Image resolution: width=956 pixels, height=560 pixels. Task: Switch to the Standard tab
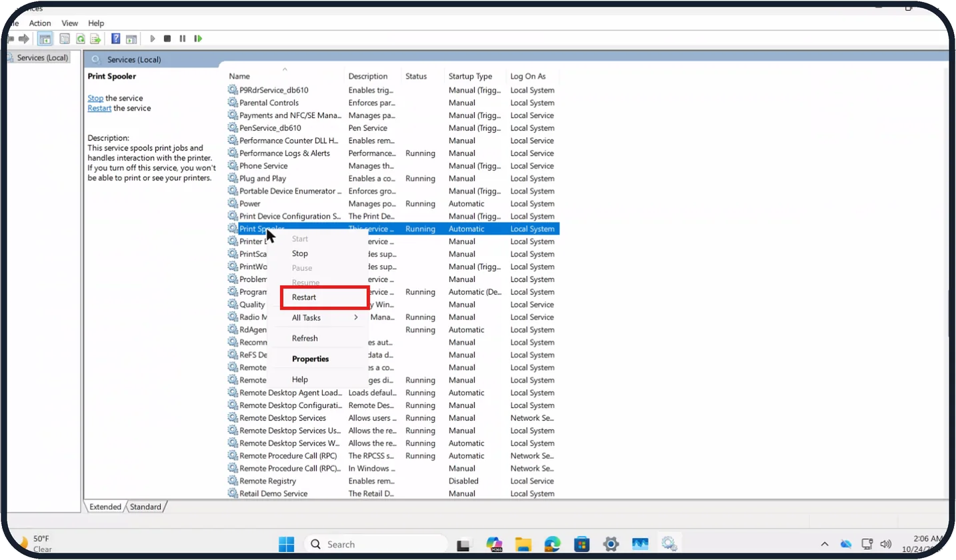(x=145, y=507)
